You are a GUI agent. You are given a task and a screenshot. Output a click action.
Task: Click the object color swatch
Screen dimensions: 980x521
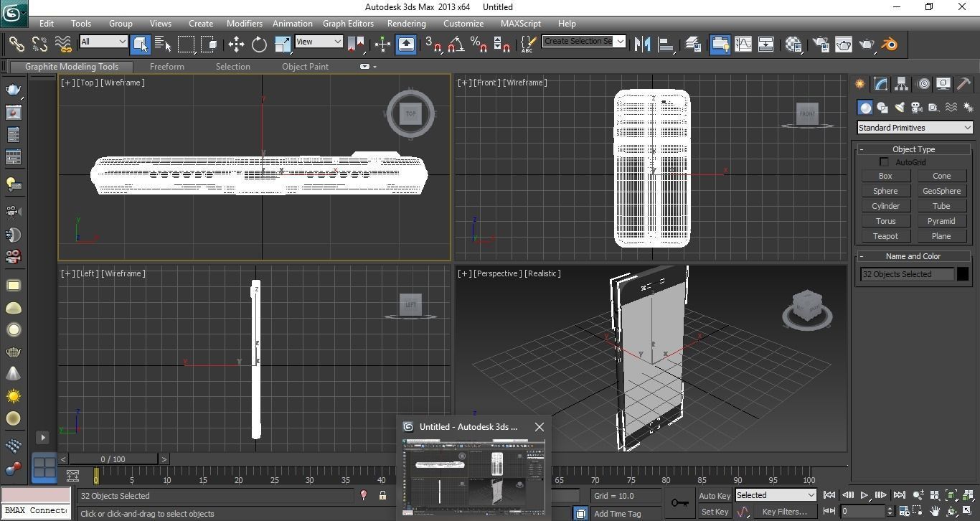962,274
